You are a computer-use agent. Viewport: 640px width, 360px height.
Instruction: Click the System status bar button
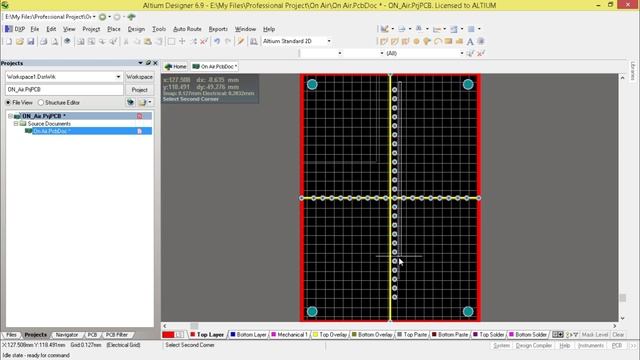tap(501, 345)
